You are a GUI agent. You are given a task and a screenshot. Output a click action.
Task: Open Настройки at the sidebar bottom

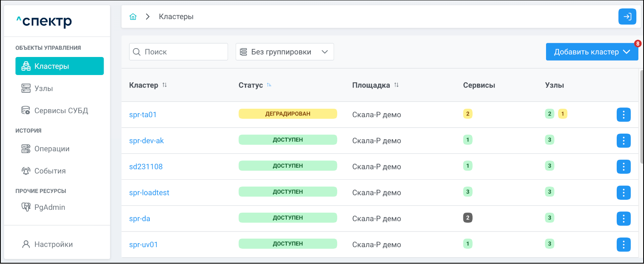(x=53, y=244)
